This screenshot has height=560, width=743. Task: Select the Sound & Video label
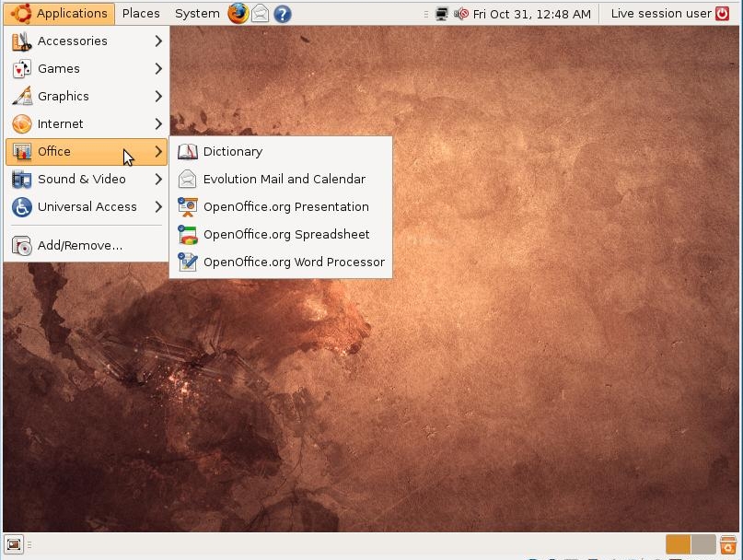82,180
